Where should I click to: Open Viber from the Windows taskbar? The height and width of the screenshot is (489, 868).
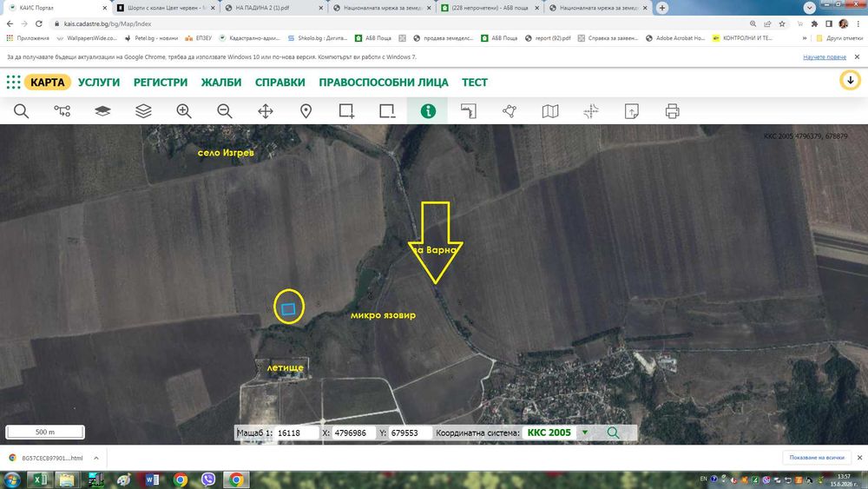pyautogui.click(x=208, y=479)
